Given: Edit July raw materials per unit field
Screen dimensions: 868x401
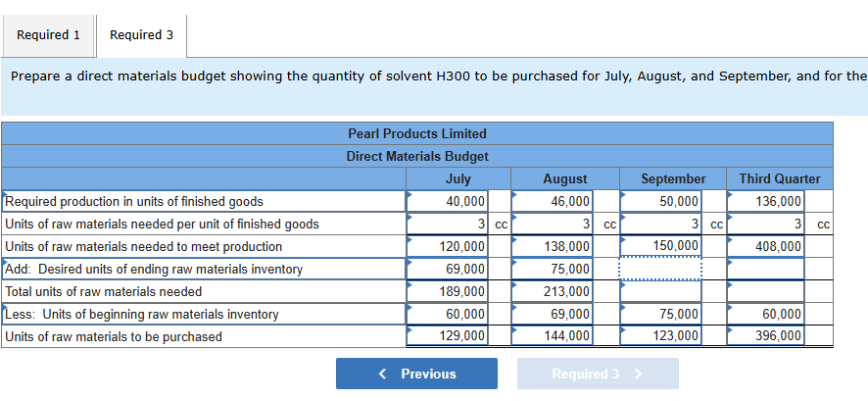Looking at the screenshot, I should (448, 224).
